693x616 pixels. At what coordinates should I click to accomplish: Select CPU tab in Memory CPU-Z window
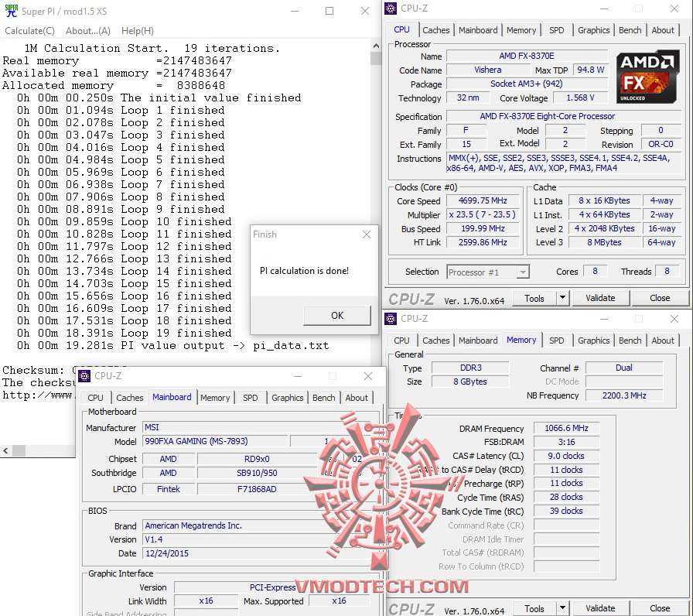point(401,341)
